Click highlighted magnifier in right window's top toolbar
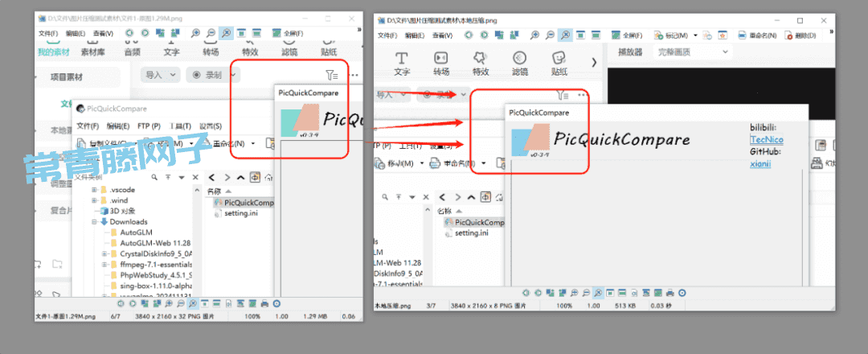Image resolution: width=868 pixels, height=354 pixels. pos(565,35)
